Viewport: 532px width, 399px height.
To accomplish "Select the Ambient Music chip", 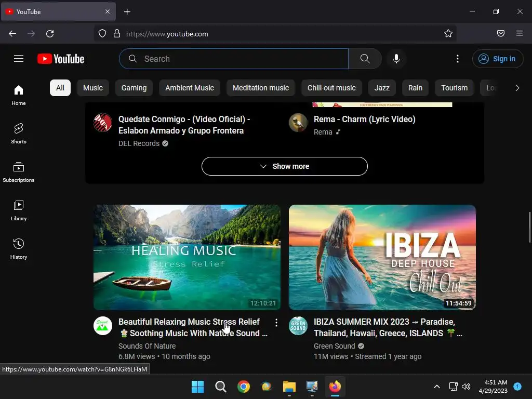I will (190, 88).
